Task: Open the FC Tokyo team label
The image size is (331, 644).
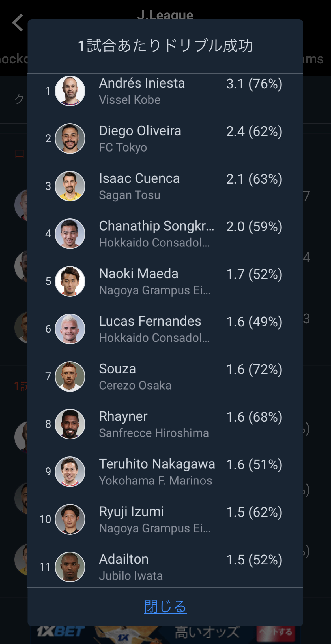Action: pyautogui.click(x=123, y=148)
